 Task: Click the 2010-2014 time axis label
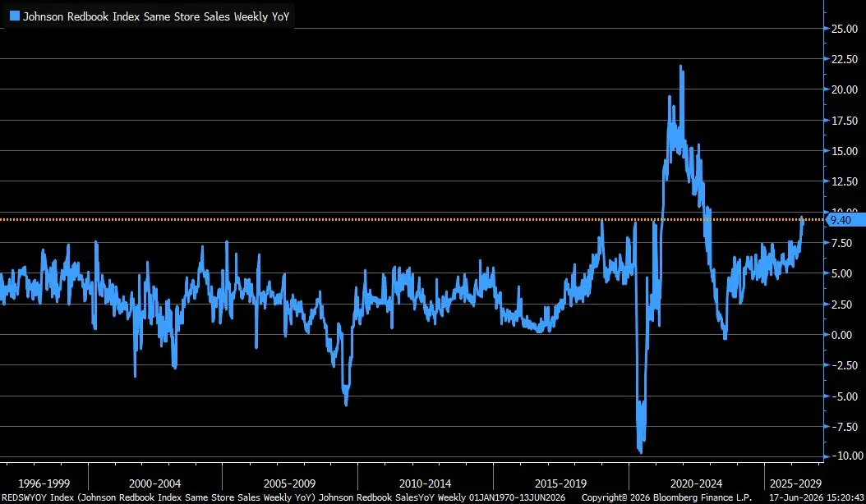click(x=426, y=484)
